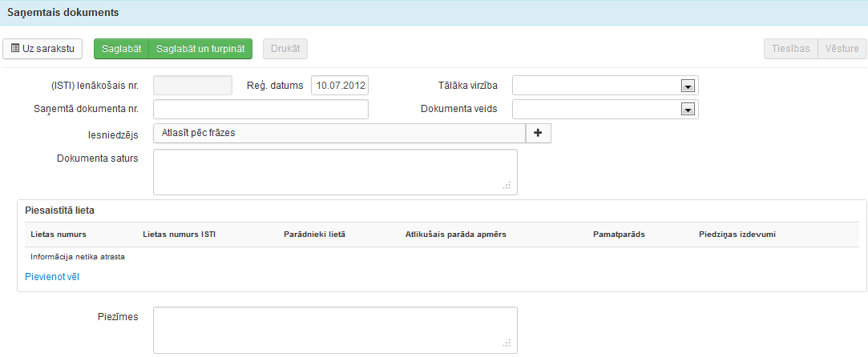Click the Saņemtā dokumenta nr. input field

click(x=260, y=110)
